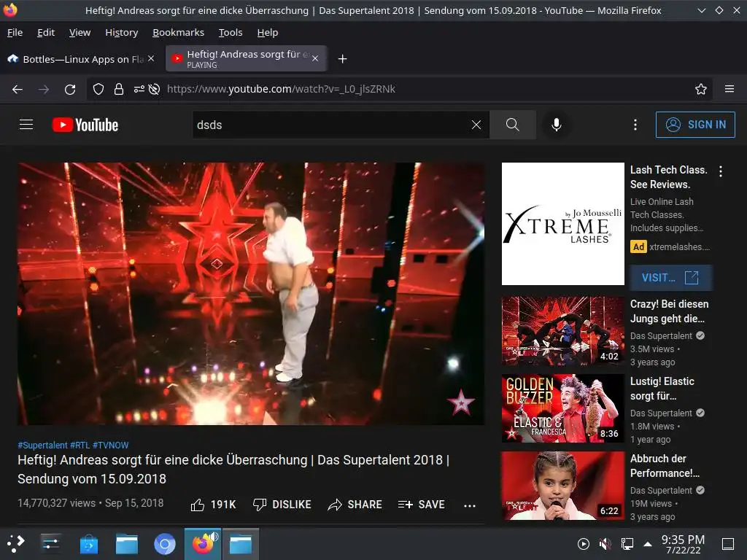The height and width of the screenshot is (560, 747).
Task: Click the SIGN IN button
Action: tap(695, 125)
